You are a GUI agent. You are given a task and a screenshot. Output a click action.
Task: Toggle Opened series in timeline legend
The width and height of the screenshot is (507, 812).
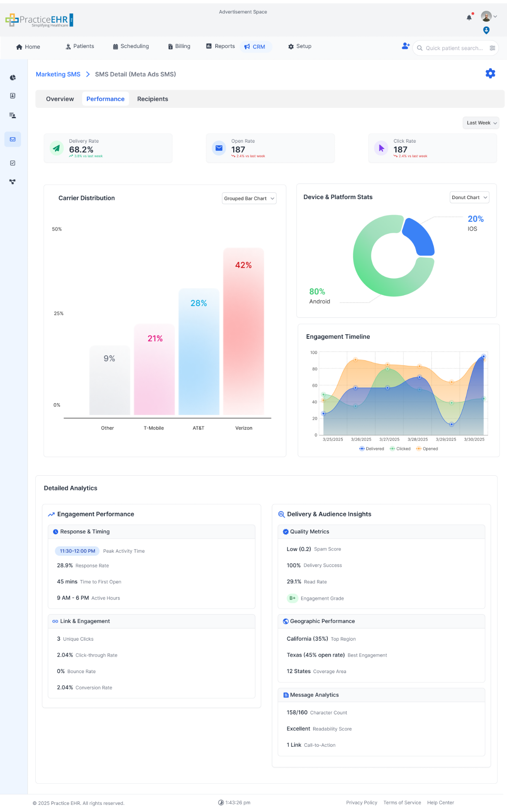tap(427, 449)
